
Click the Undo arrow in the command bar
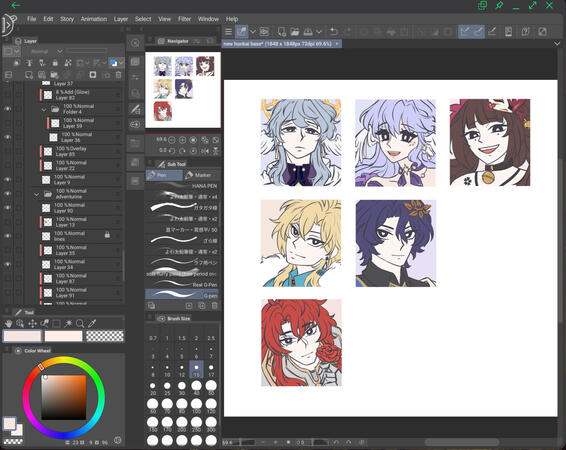tap(334, 32)
